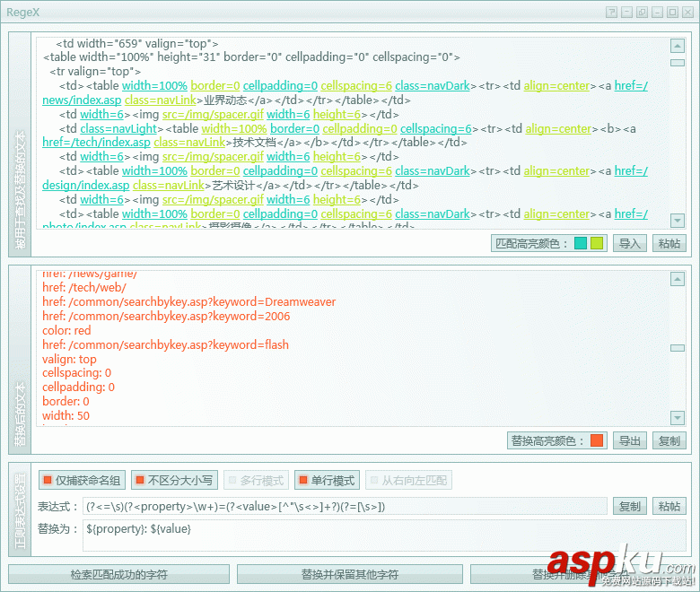This screenshot has width=700, height=592.
Task: Toggle the 多行模式 option
Action: [257, 480]
